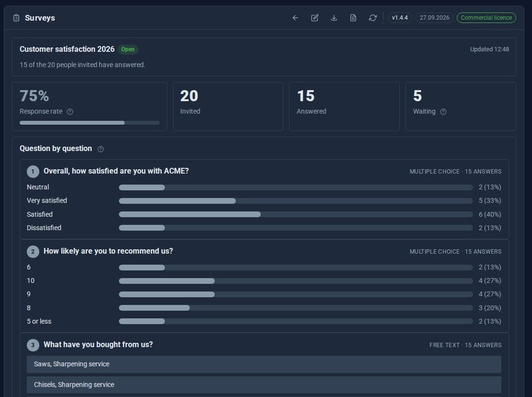
Task: Click the result bar for score 9
Action: 296,294
